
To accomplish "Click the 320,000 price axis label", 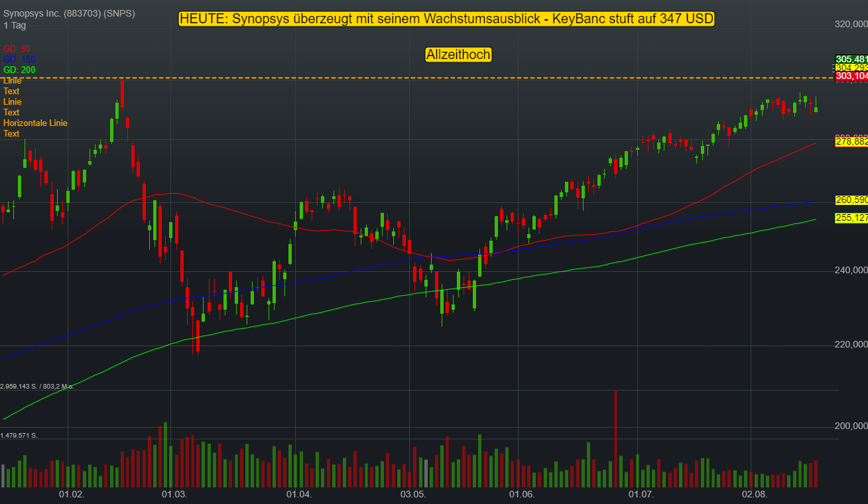I will pos(851,24).
